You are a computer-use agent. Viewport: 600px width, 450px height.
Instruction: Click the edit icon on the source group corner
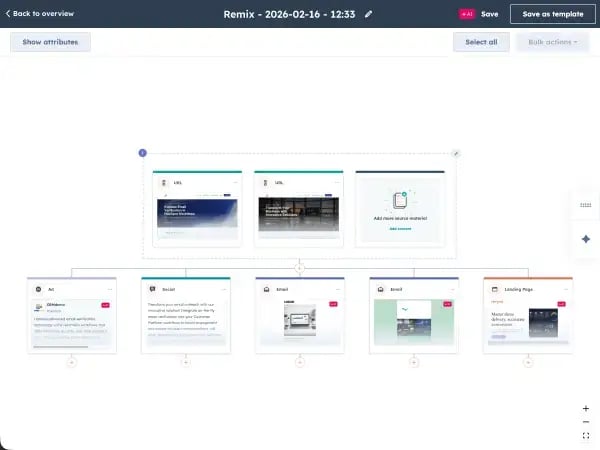(x=456, y=153)
